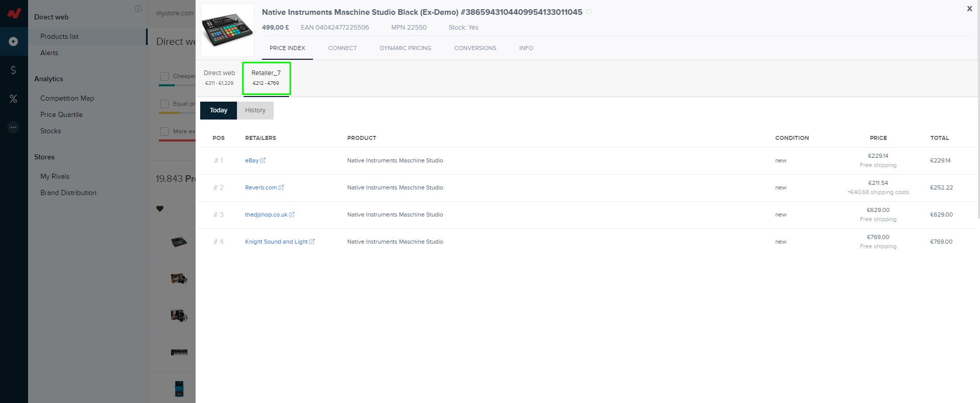The image size is (980, 403).
Task: Open Brand Distribution under Stores
Action: point(68,193)
